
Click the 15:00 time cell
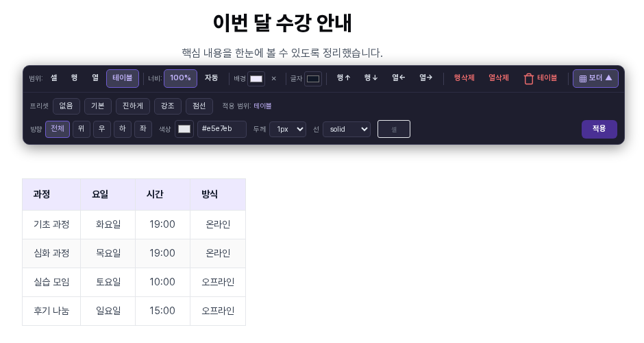click(162, 311)
